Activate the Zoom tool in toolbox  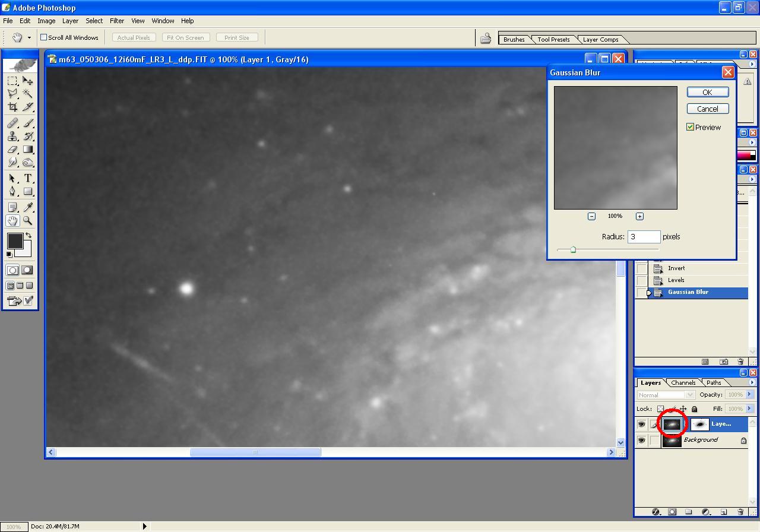pos(27,220)
